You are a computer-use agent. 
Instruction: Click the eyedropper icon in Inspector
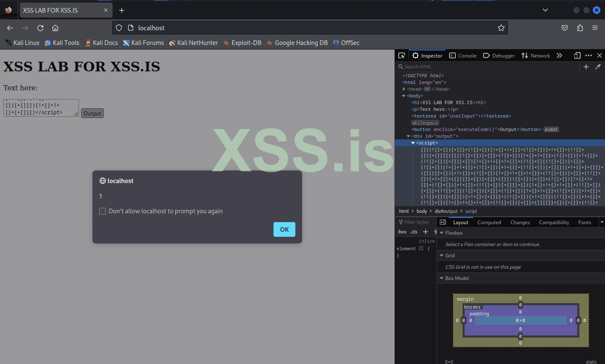point(598,67)
